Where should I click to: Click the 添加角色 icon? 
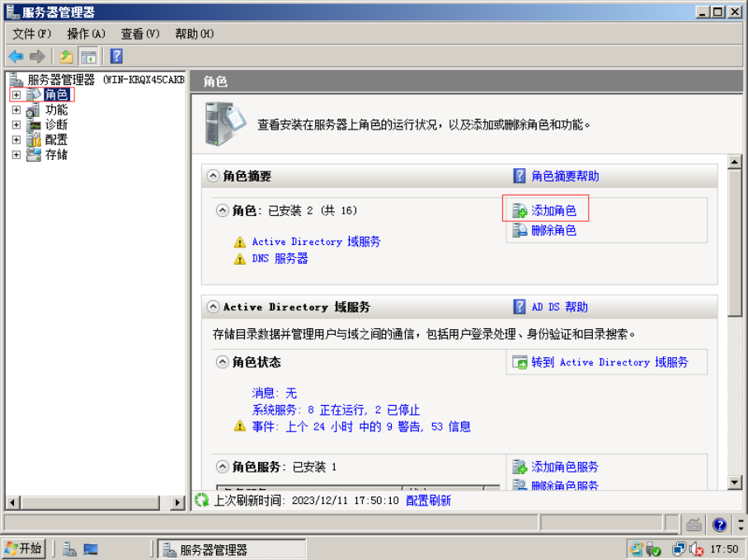[520, 210]
